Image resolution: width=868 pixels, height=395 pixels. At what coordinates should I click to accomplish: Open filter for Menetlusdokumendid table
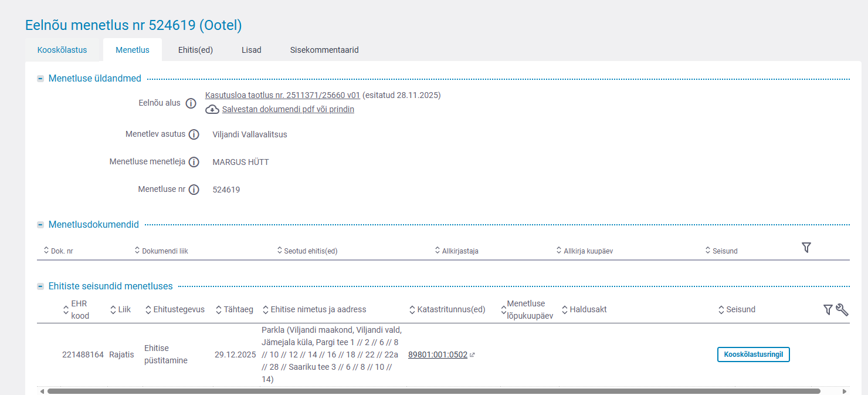[x=806, y=248]
